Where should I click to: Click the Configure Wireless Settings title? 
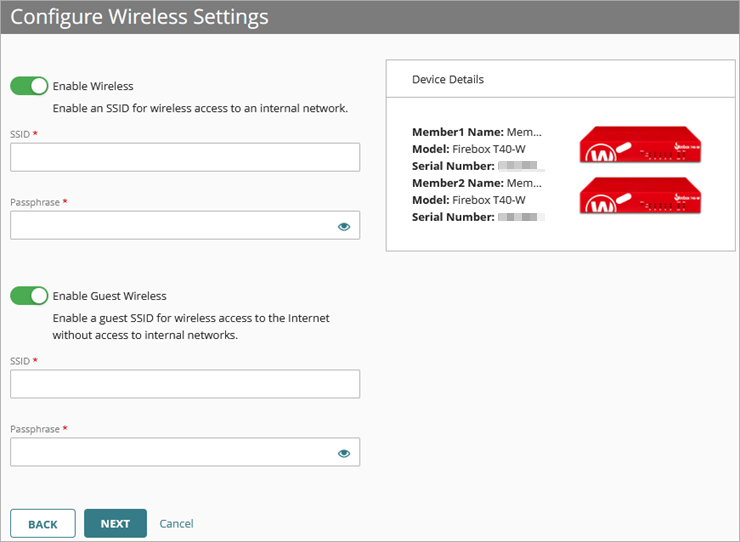(x=139, y=17)
